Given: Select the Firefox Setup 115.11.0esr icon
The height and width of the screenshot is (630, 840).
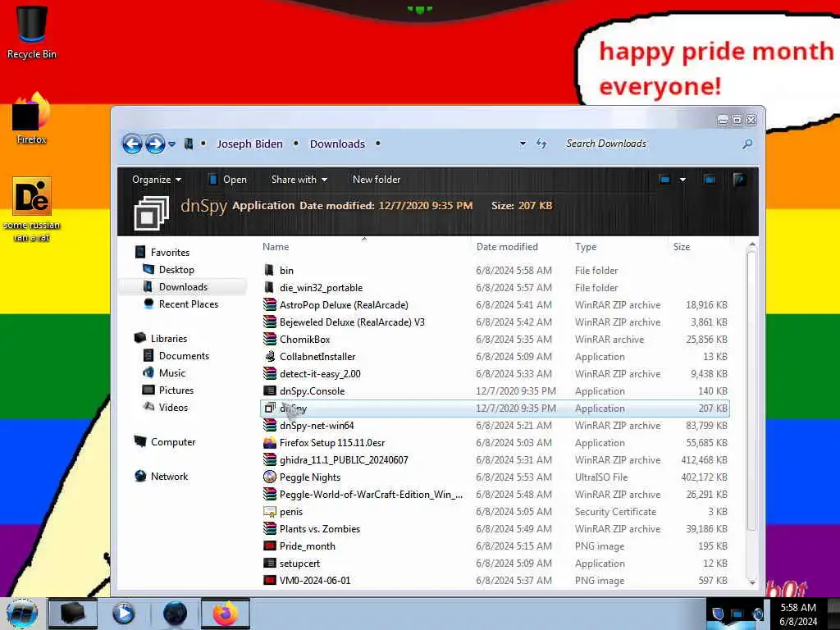Looking at the screenshot, I should (269, 442).
